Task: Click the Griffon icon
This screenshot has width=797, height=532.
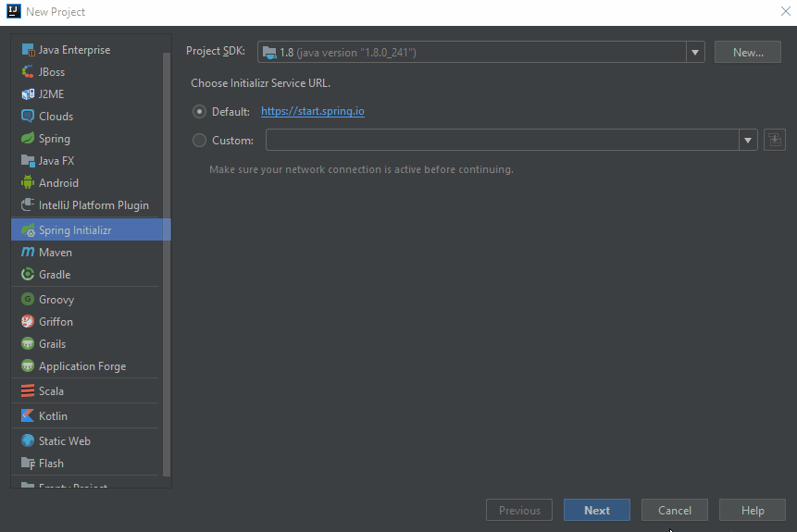Action: (28, 322)
